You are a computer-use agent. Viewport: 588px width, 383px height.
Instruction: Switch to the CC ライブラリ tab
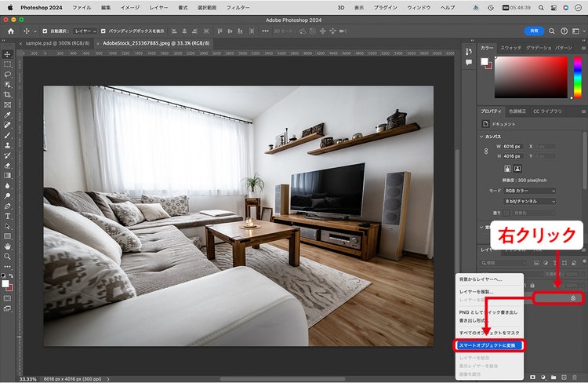coord(547,111)
